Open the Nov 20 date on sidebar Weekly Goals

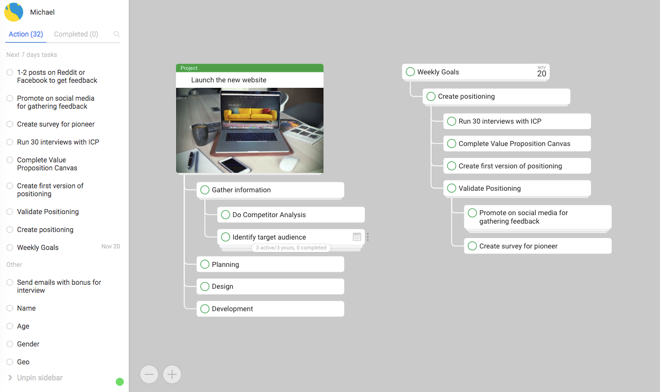111,246
